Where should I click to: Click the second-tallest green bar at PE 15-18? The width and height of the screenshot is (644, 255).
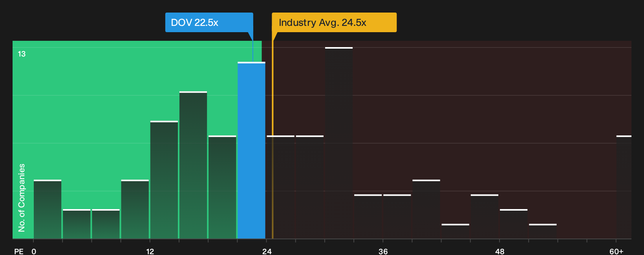193,165
